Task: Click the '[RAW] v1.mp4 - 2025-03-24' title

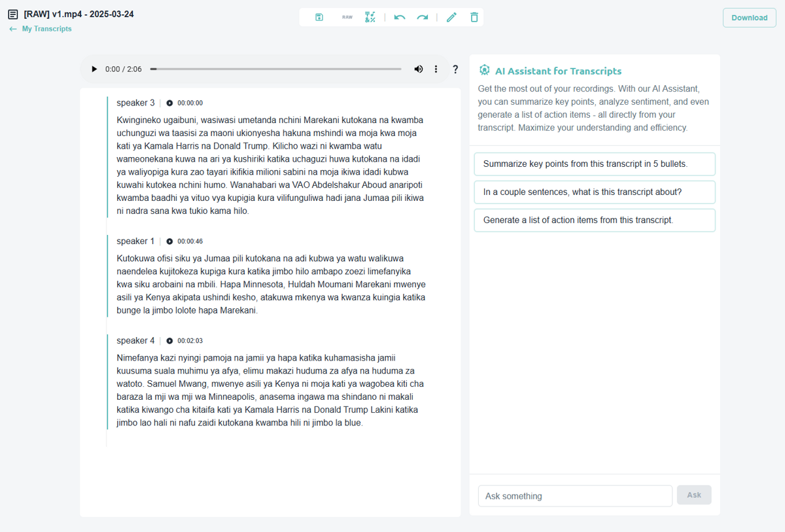Action: pyautogui.click(x=78, y=14)
